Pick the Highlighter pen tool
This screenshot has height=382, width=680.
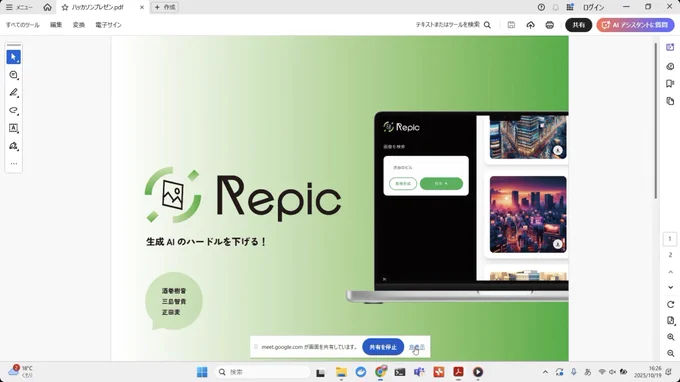pos(13,92)
